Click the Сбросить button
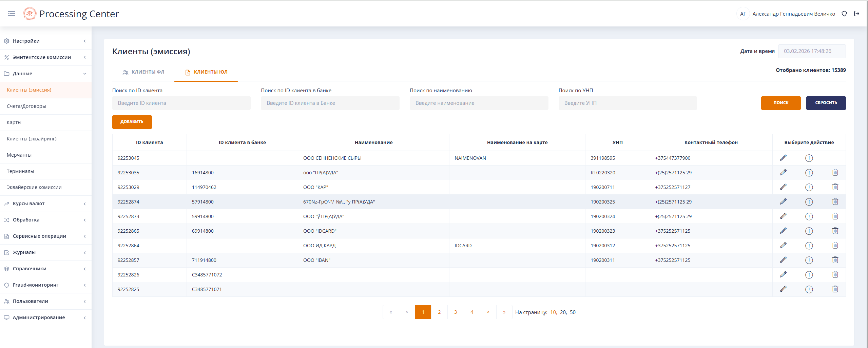The height and width of the screenshot is (348, 868). pos(826,103)
